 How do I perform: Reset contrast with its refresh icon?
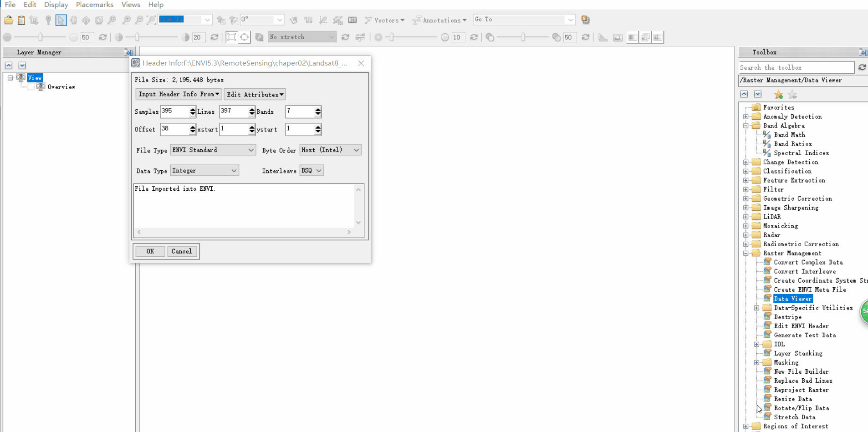coord(214,37)
